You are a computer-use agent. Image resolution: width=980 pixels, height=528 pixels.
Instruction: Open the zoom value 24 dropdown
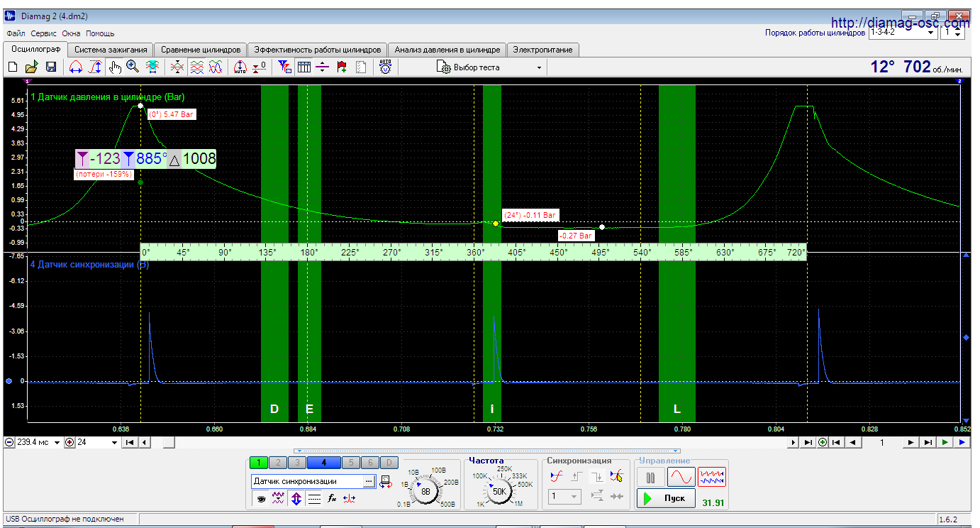click(115, 442)
